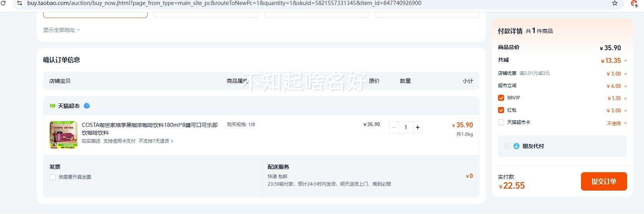The image size is (644, 214).
Task: Select the 朋友代付 option checkbox
Action: (x=507, y=146)
